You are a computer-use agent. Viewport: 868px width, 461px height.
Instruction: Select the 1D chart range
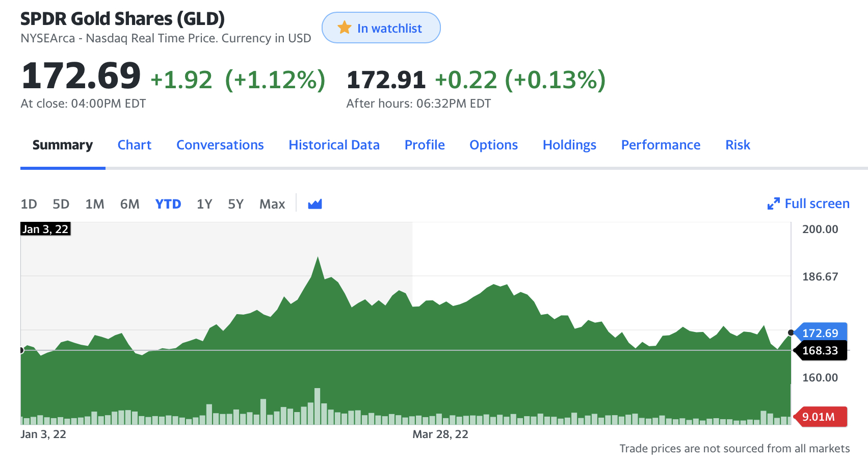pos(29,204)
